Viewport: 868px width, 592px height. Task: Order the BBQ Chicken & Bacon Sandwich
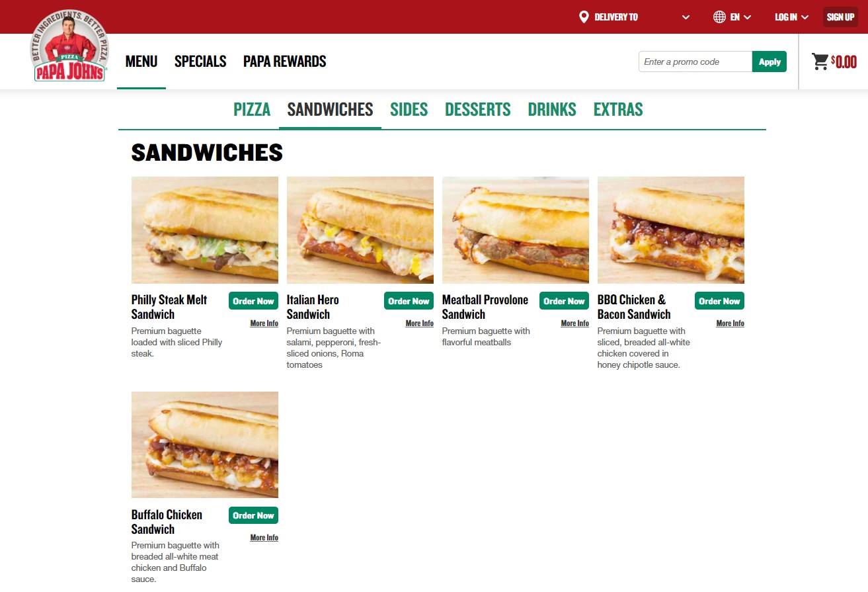pyautogui.click(x=719, y=301)
